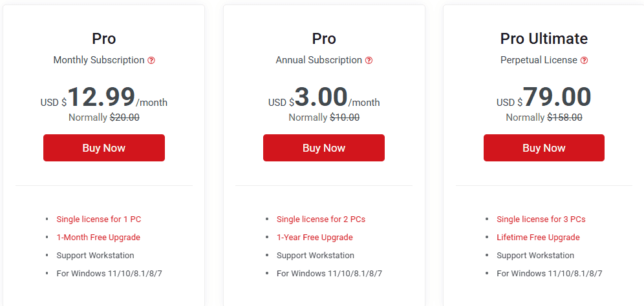Click the 79.00 Pro Ultimate price
The image size is (644, 306).
557,97
